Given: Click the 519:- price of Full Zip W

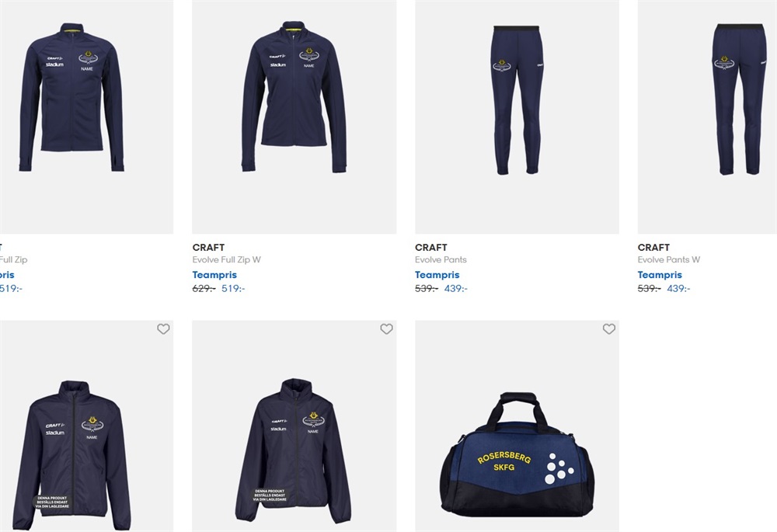Looking at the screenshot, I should (233, 288).
